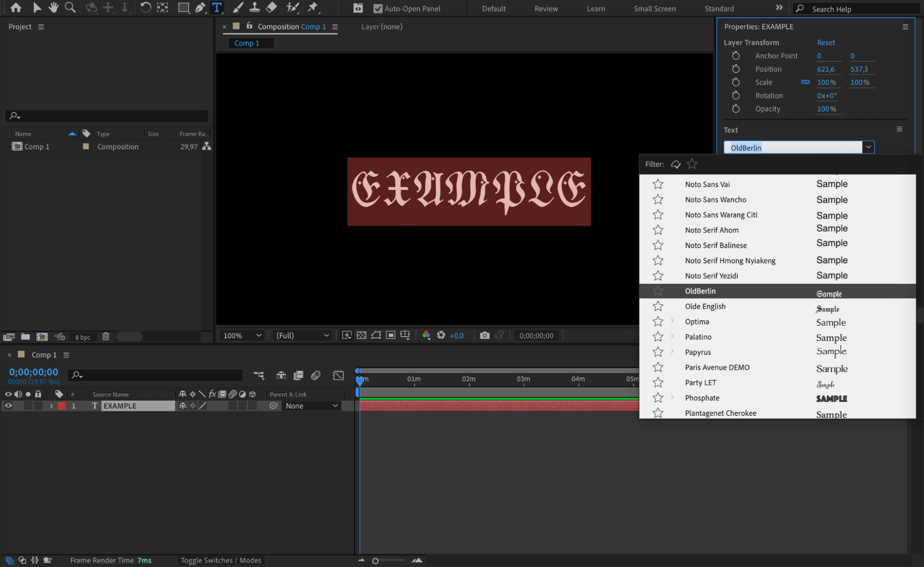Expand Phosphate font family entry
The image size is (924, 567).
point(673,397)
